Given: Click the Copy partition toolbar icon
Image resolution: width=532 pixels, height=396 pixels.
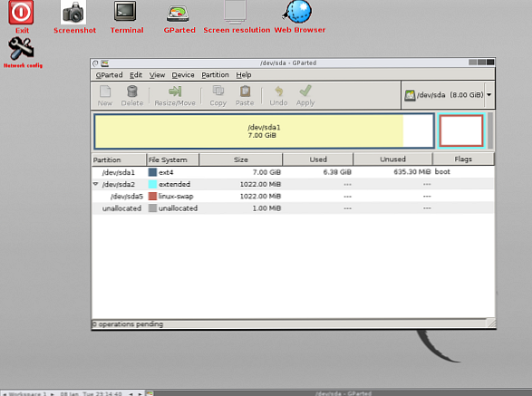Looking at the screenshot, I should click(218, 91).
